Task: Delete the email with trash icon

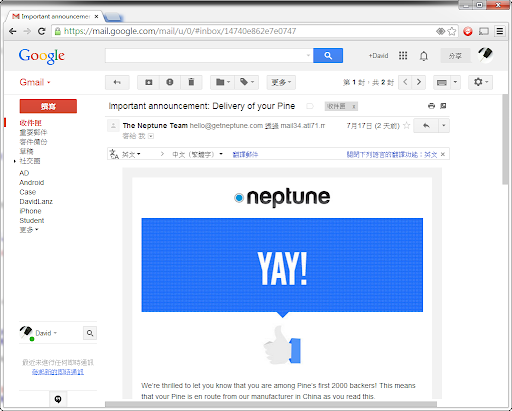Action: coord(191,82)
